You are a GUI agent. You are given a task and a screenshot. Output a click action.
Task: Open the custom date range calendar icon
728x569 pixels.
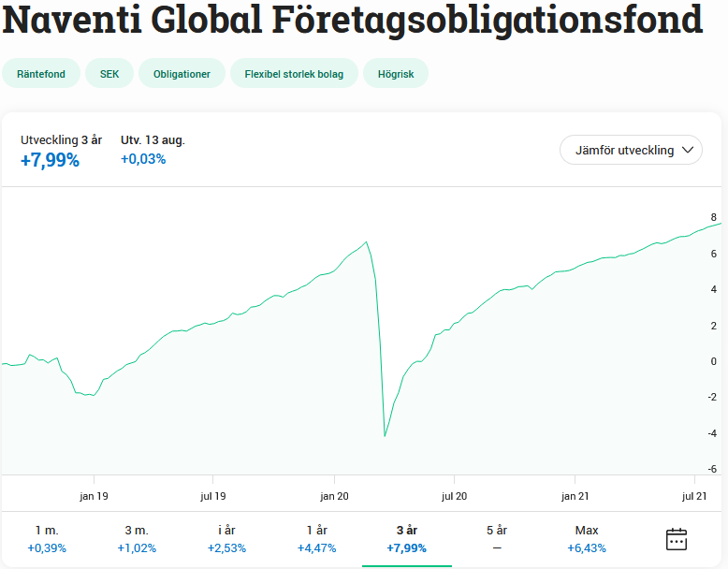tap(676, 539)
